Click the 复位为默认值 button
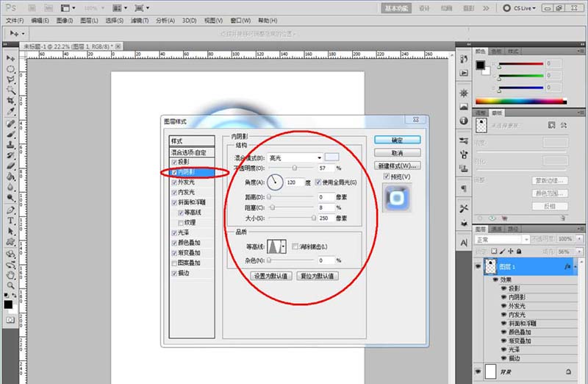Screen dimensions: 588x384 click(318, 276)
